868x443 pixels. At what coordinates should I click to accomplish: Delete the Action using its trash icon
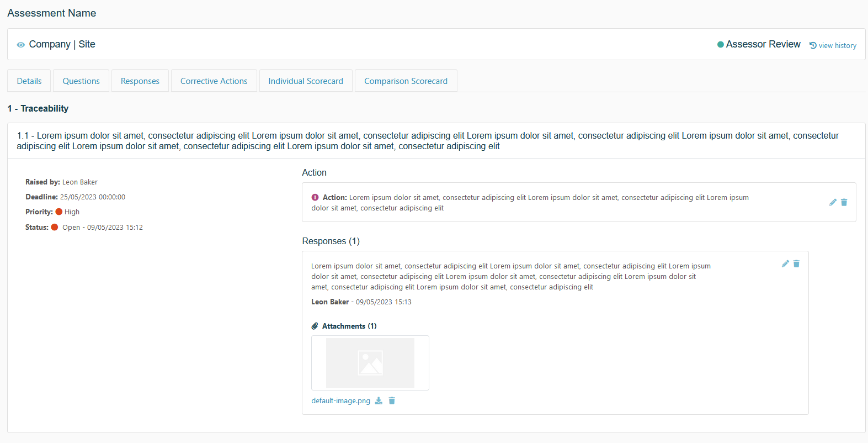[844, 203]
